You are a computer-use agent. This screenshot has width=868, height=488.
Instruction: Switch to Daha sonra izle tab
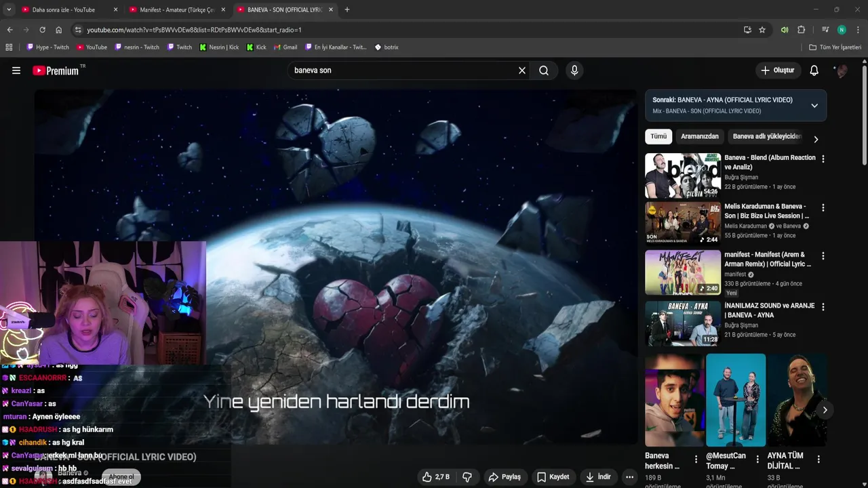pyautogui.click(x=63, y=9)
